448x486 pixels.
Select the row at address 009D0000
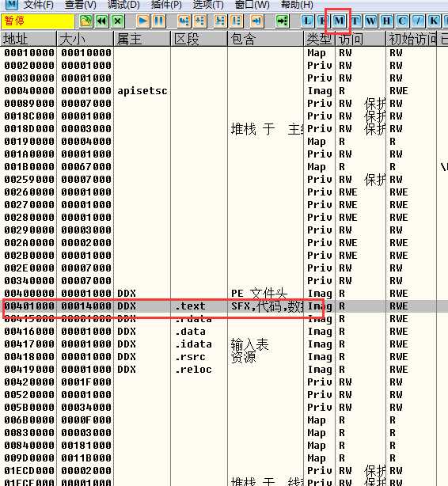224,458
